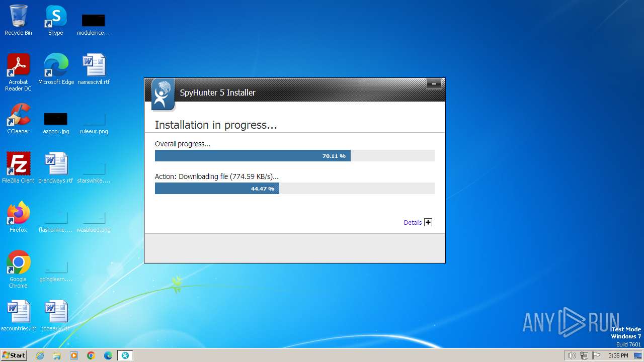Click the SpyHunter logo icon in title bar
Viewport: 644px width, 362px height.
click(163, 94)
